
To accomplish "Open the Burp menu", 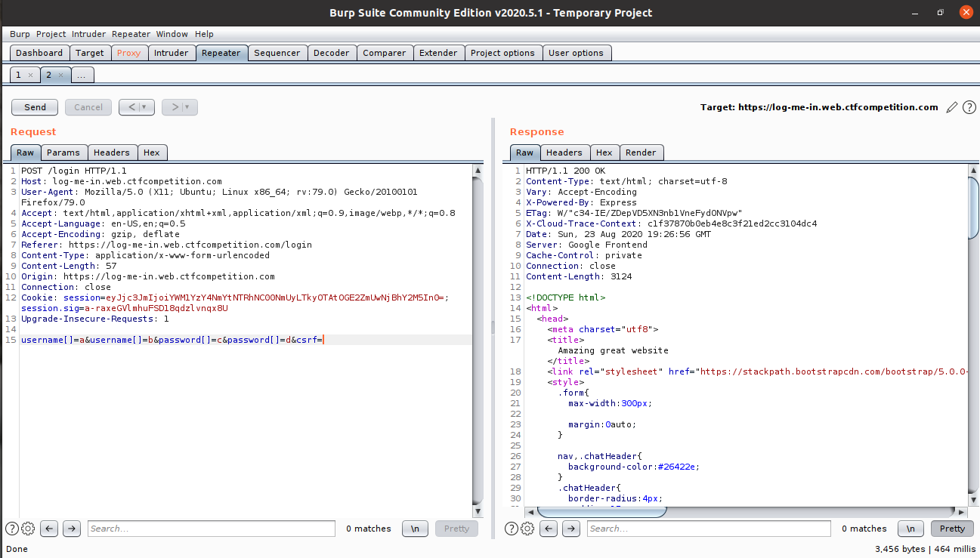I will pos(20,34).
